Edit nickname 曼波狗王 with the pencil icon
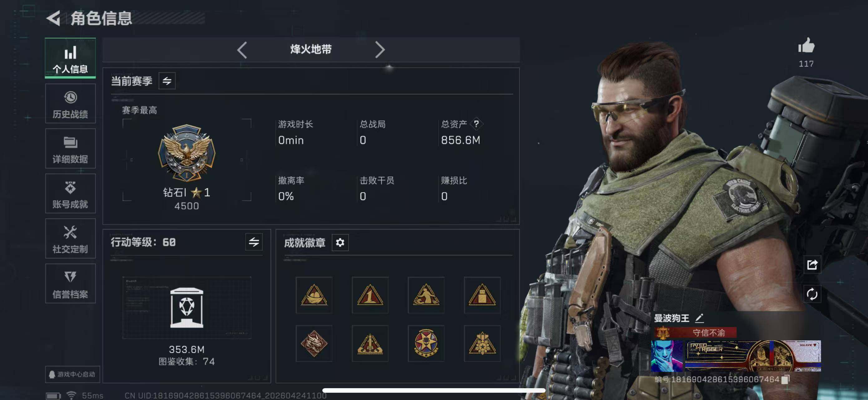 [x=699, y=318]
